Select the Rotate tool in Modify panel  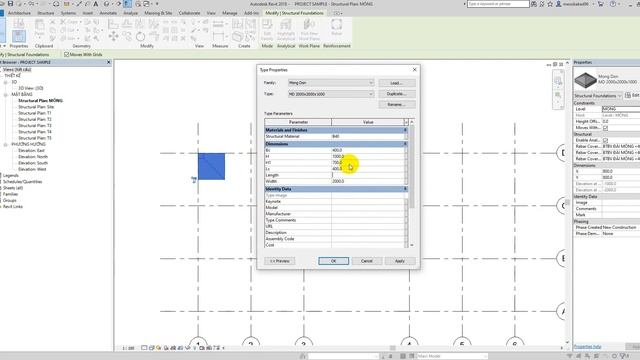click(x=140, y=36)
